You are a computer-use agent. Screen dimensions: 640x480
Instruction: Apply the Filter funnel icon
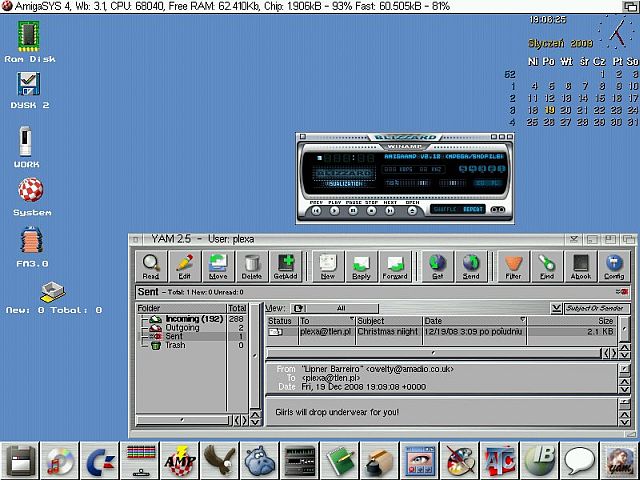tap(513, 266)
